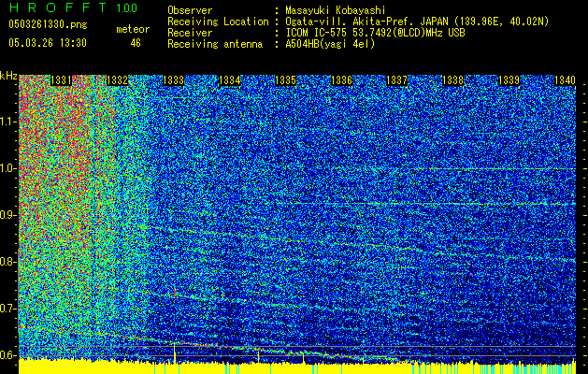Click the meteor label

[133, 29]
